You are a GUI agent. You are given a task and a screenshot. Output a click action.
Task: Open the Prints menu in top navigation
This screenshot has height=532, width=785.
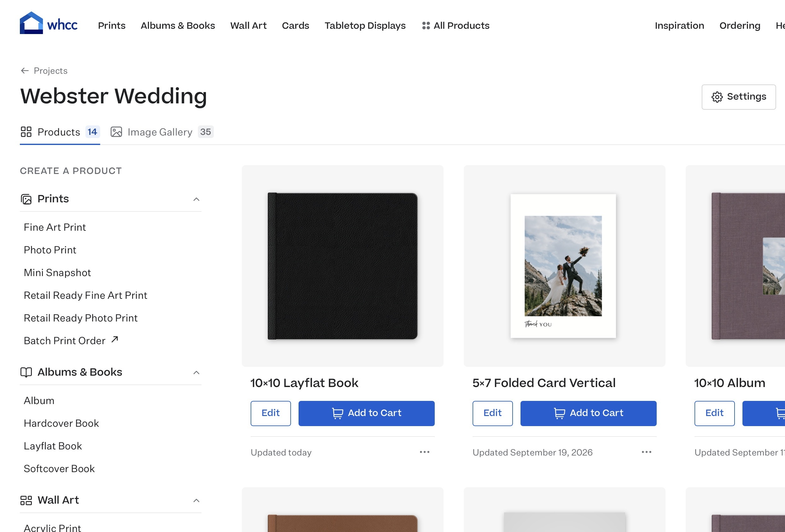112,26
